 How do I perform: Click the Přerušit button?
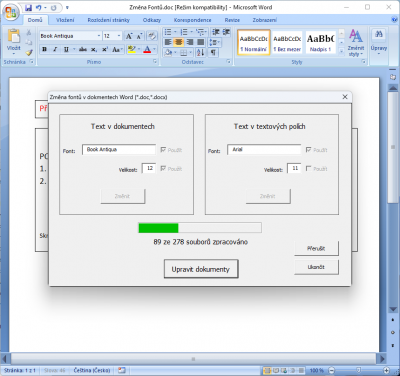coord(316,248)
